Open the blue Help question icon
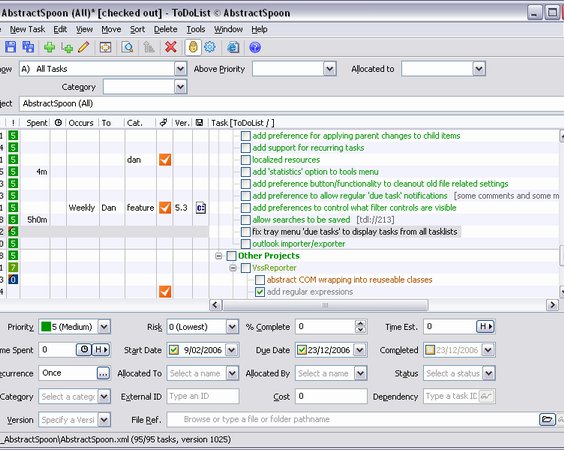The width and height of the screenshot is (564, 450). (255, 47)
